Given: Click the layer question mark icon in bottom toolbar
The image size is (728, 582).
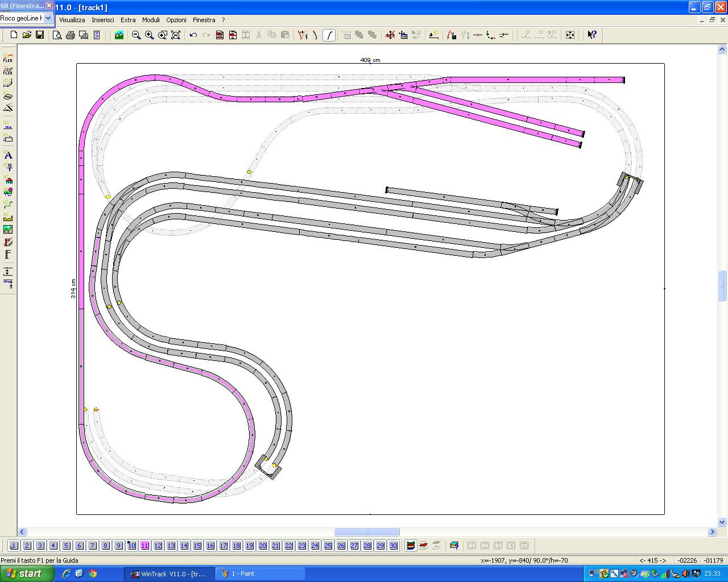Looking at the screenshot, I should (x=454, y=546).
